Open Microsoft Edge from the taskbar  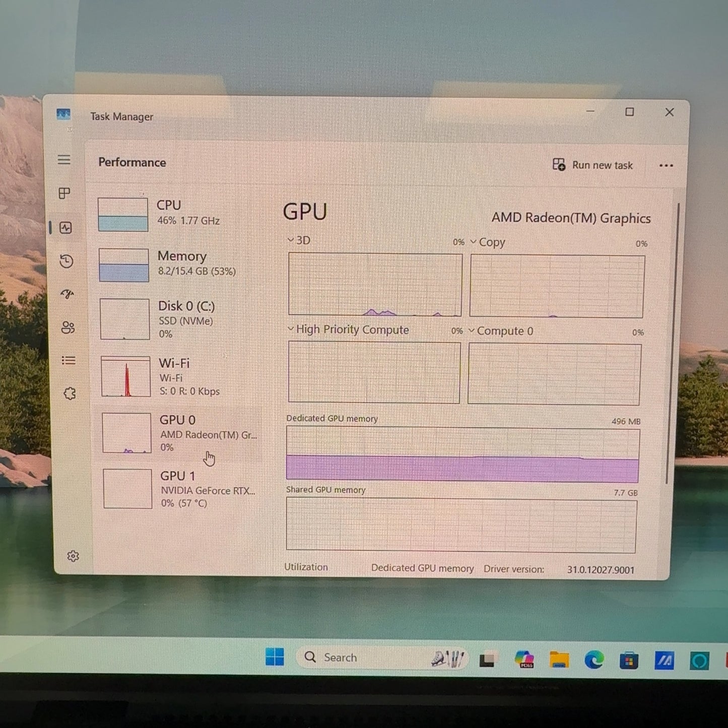[594, 660]
